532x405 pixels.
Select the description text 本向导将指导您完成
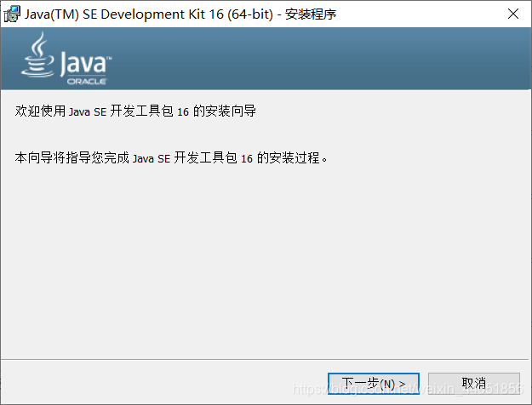coord(72,157)
